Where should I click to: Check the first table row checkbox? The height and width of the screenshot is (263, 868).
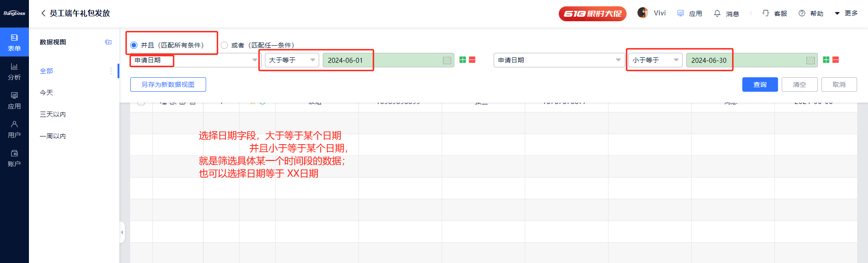point(141,103)
